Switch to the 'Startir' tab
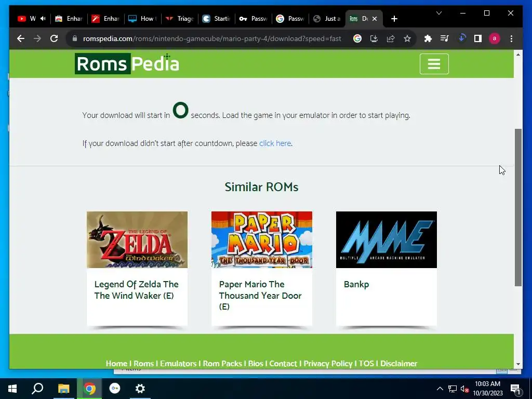The height and width of the screenshot is (399, 532). tap(217, 19)
